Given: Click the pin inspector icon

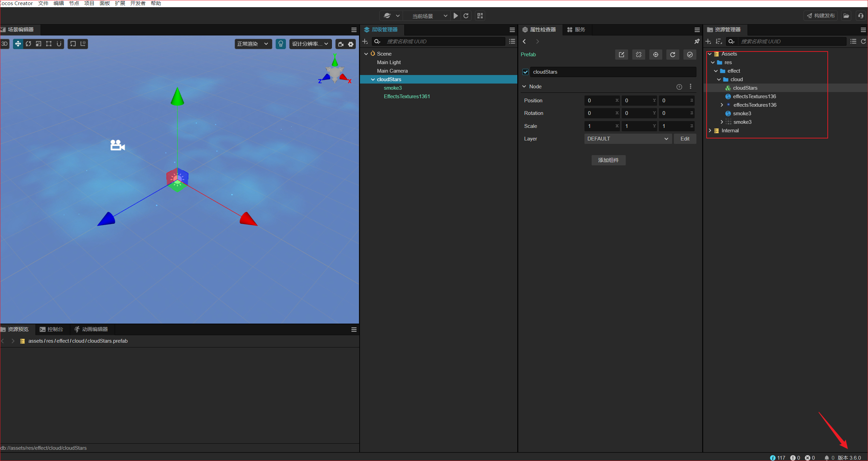Looking at the screenshot, I should [x=697, y=41].
